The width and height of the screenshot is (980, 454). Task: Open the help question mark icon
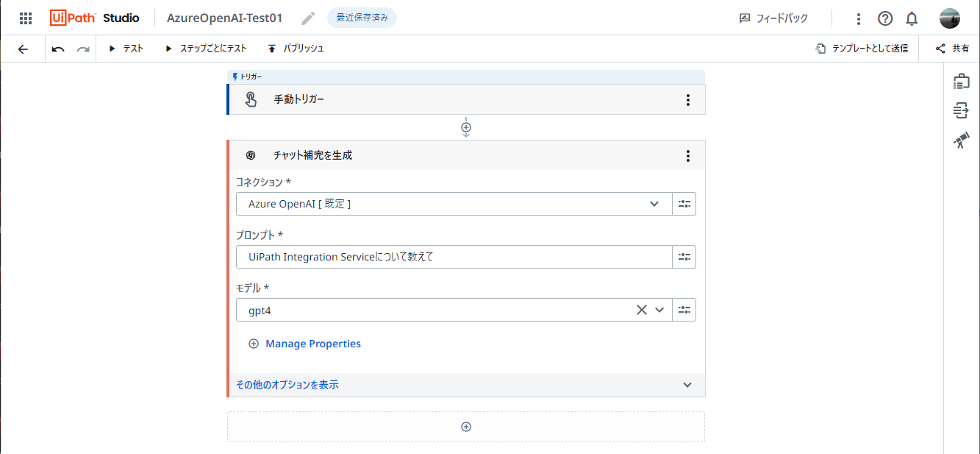[885, 18]
